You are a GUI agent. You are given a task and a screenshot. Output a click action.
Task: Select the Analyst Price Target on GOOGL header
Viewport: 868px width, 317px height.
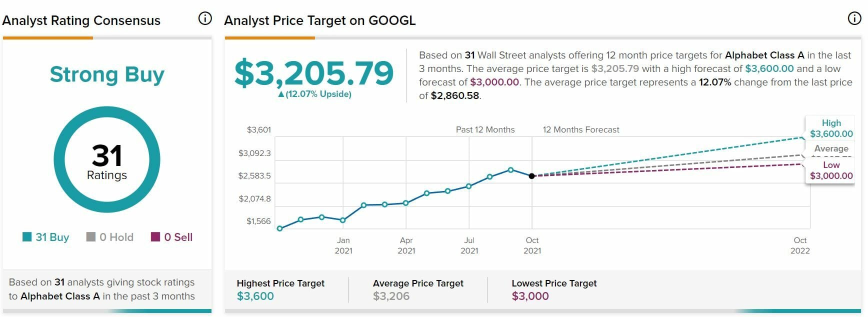coord(319,20)
